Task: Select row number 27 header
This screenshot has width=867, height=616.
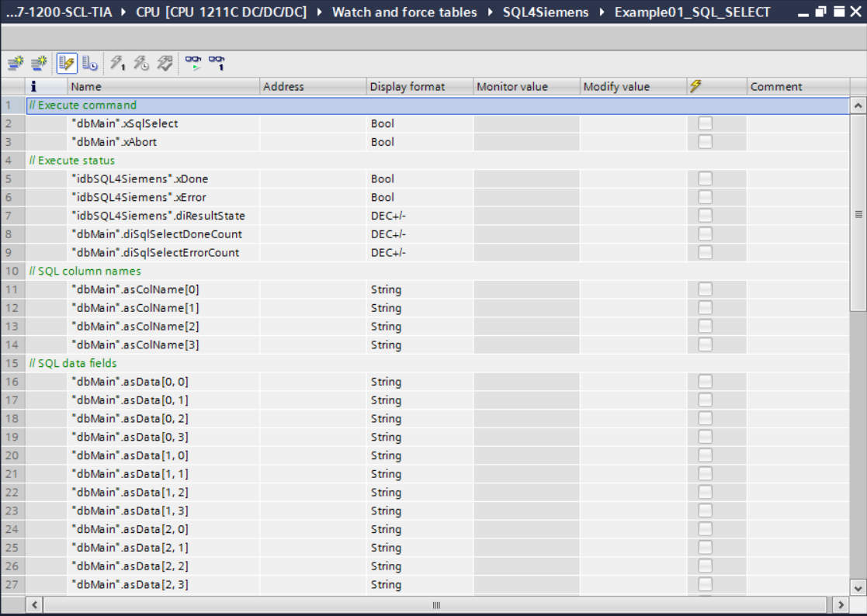Action: pyautogui.click(x=12, y=584)
